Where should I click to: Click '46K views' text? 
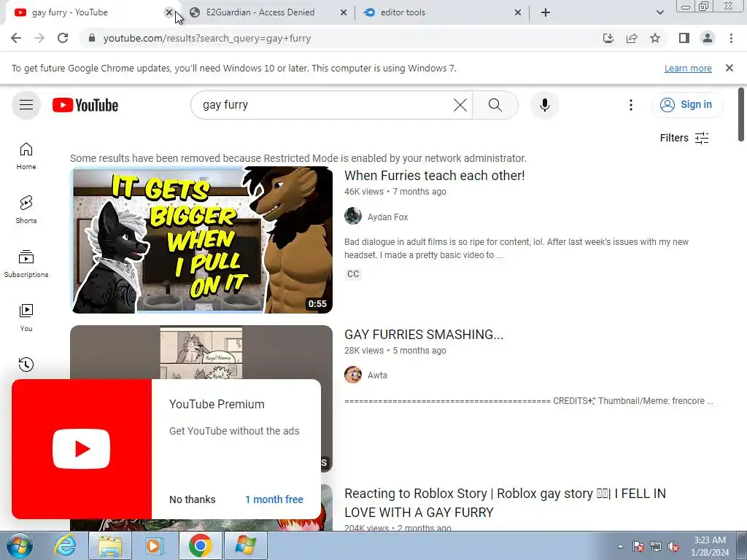tap(364, 192)
